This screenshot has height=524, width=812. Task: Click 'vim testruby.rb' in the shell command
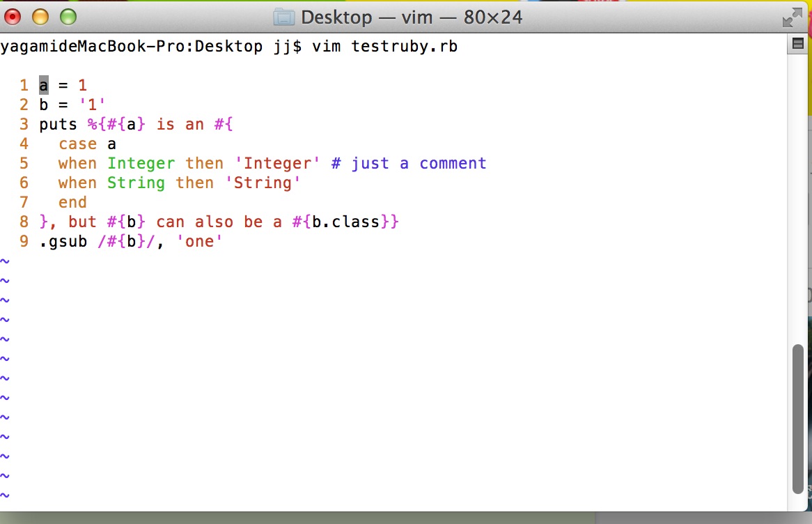point(385,46)
